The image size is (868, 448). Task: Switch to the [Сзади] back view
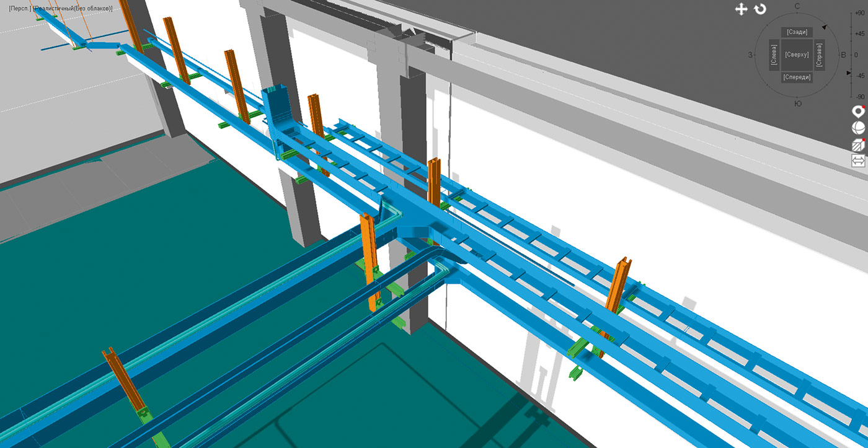click(797, 32)
